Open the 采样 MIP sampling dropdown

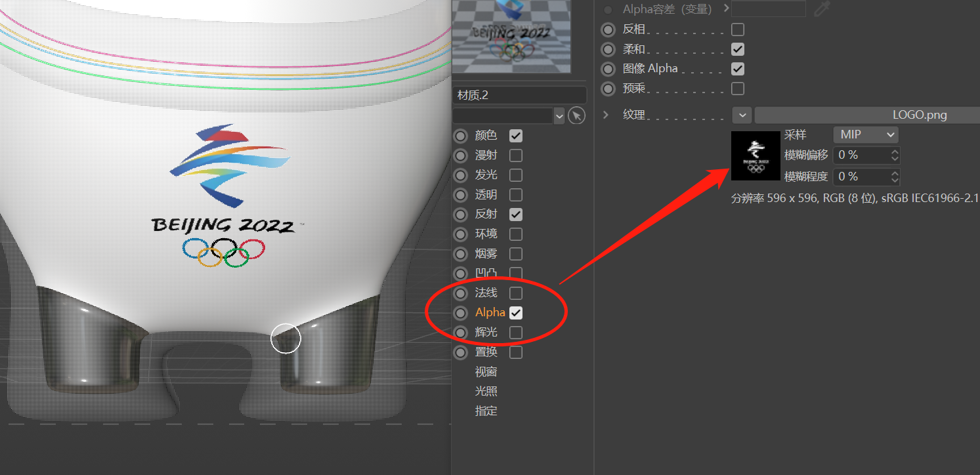[866, 134]
